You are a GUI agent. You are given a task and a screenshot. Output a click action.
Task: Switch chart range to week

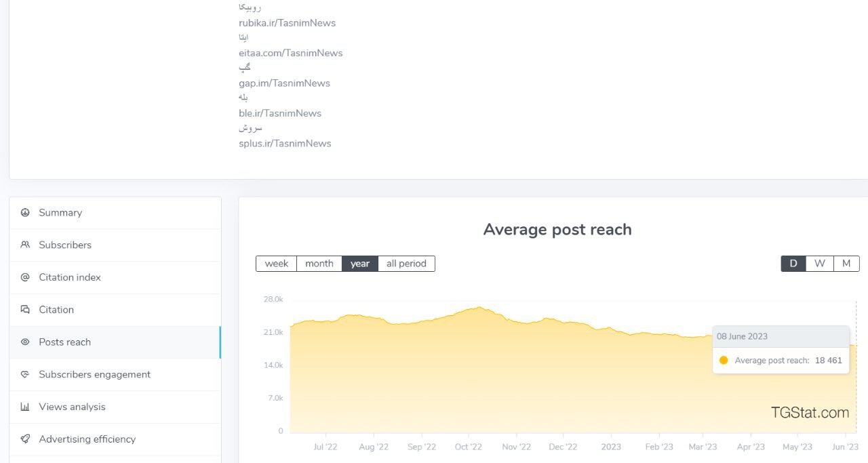pyautogui.click(x=276, y=264)
